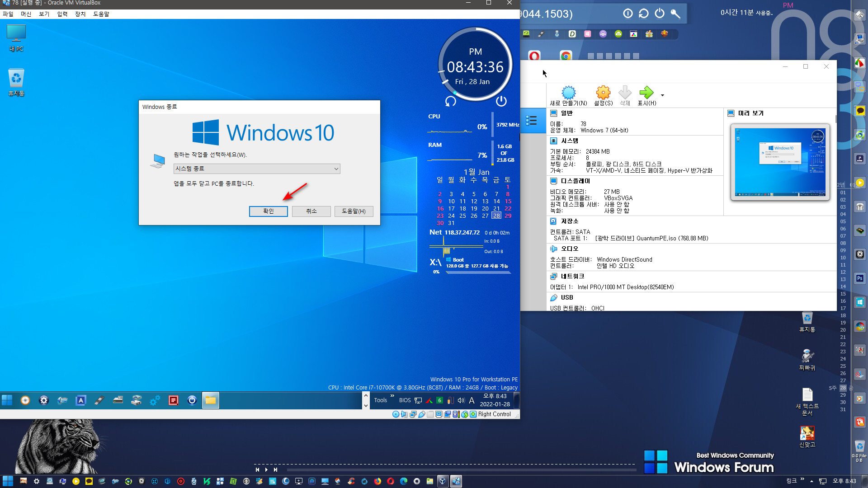Open the 도움말 menu in the VM window
868x488 pixels.
tap(101, 14)
